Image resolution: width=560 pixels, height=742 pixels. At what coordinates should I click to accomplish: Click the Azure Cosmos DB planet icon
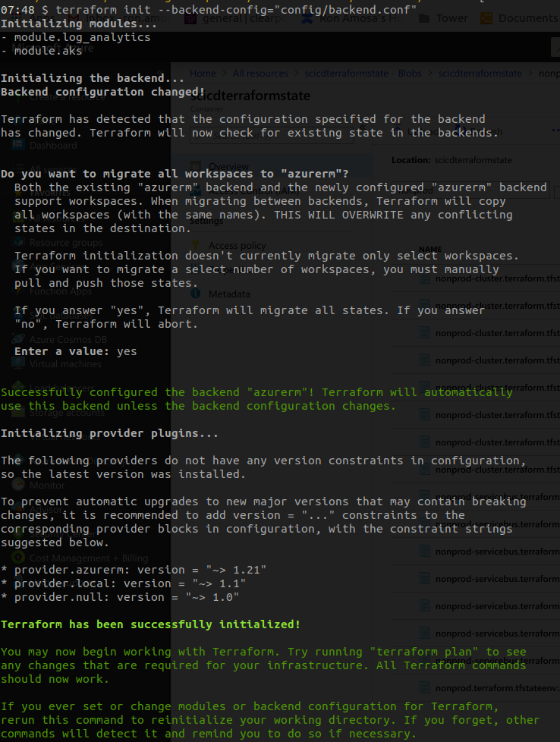(18, 339)
